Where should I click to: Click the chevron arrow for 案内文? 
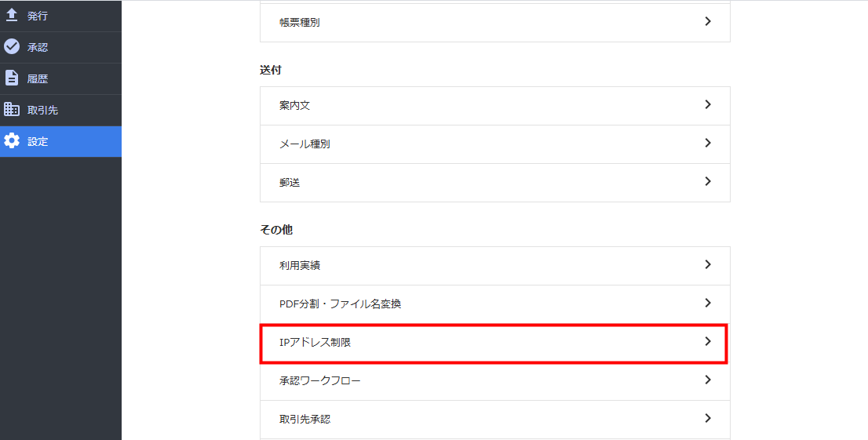point(707,104)
